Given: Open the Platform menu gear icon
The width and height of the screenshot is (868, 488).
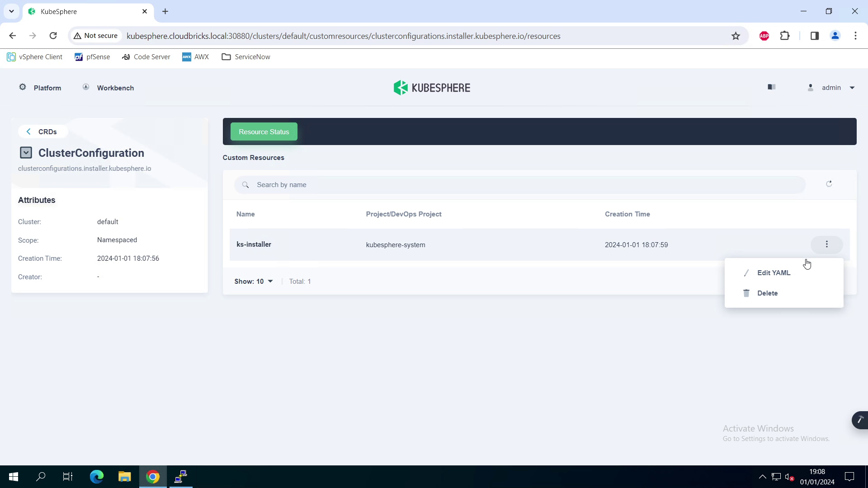Looking at the screenshot, I should pyautogui.click(x=23, y=87).
